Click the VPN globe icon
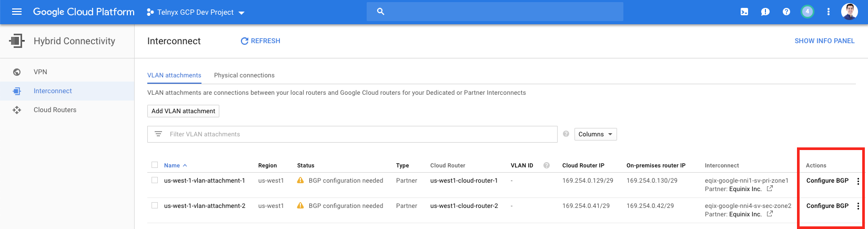The width and height of the screenshot is (868, 229). [17, 72]
